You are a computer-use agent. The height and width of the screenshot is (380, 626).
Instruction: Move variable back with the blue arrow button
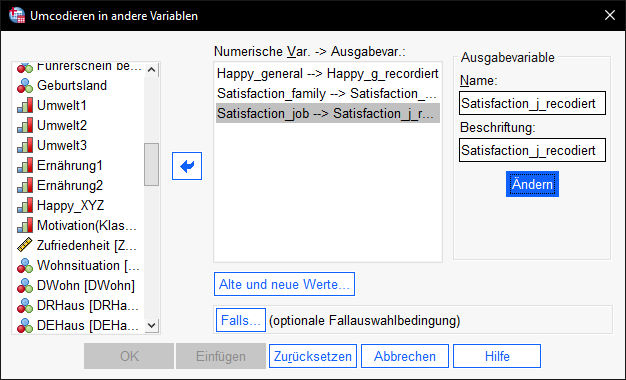pos(187,166)
